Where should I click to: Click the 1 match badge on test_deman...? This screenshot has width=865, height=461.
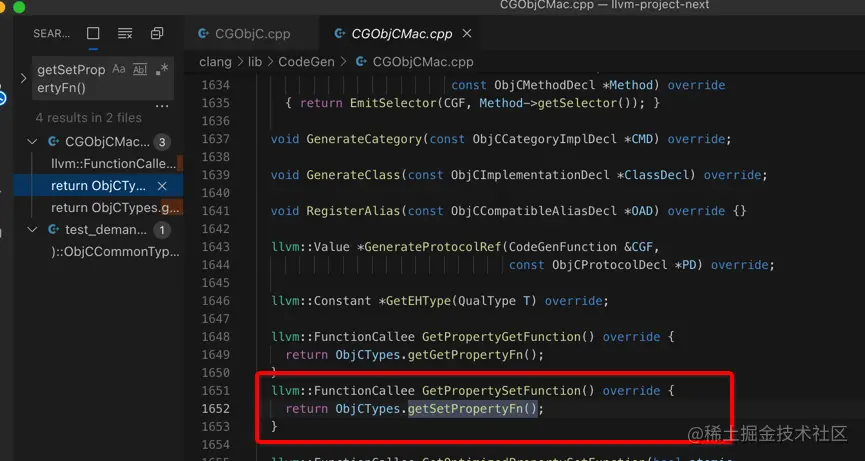(x=162, y=230)
